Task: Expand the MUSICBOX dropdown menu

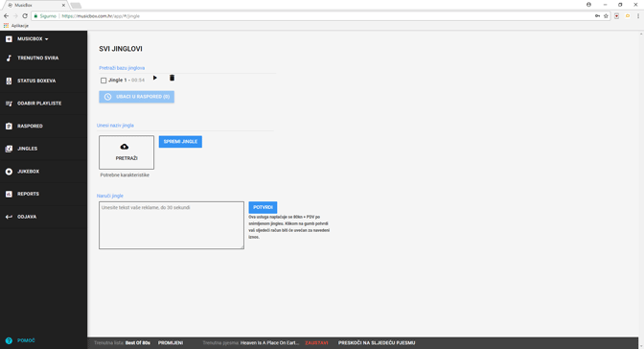Action: point(33,39)
